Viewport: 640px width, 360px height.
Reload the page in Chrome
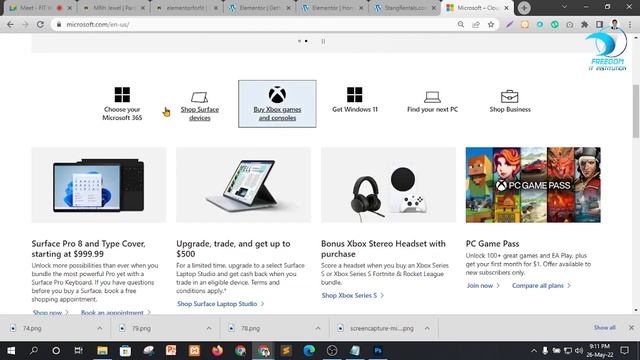(40, 24)
